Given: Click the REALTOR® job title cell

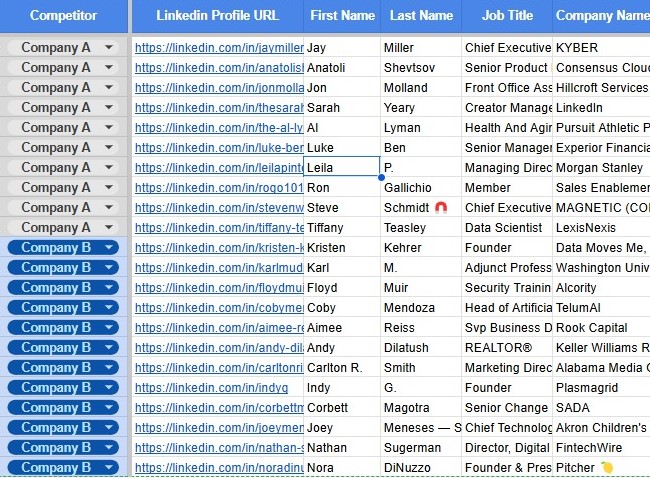Looking at the screenshot, I should point(507,347).
